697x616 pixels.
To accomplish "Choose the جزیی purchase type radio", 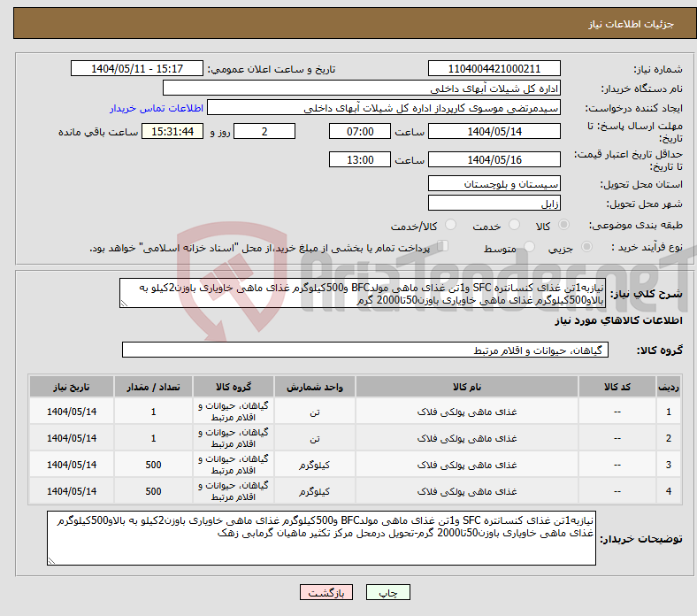I will [x=586, y=247].
